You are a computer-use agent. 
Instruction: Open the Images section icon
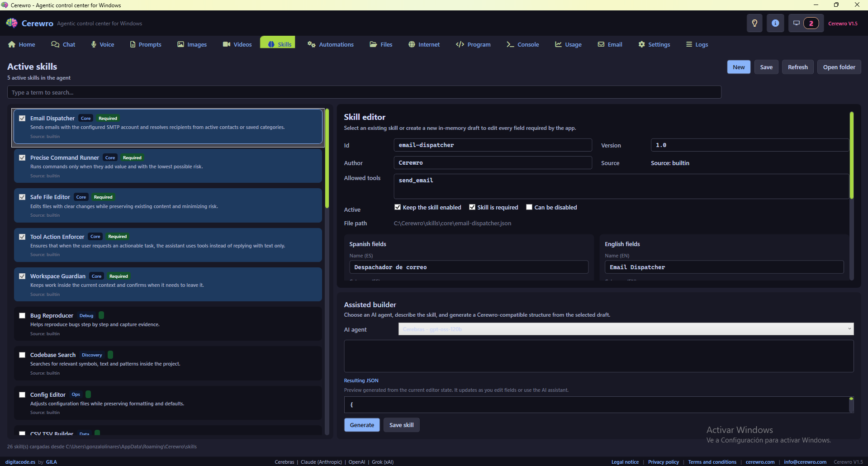180,44
